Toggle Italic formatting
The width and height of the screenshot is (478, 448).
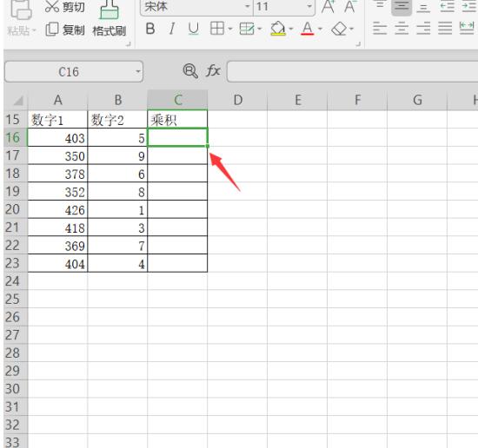[172, 29]
